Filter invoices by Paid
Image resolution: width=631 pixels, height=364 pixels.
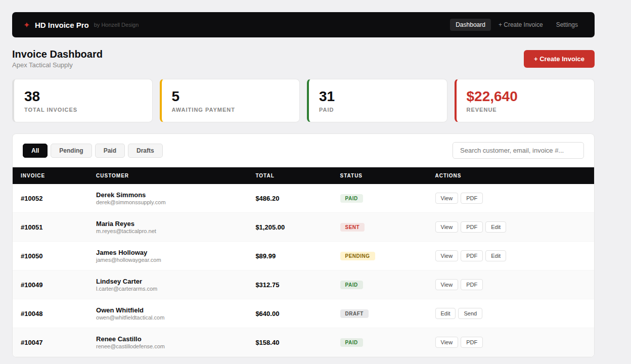(x=110, y=151)
